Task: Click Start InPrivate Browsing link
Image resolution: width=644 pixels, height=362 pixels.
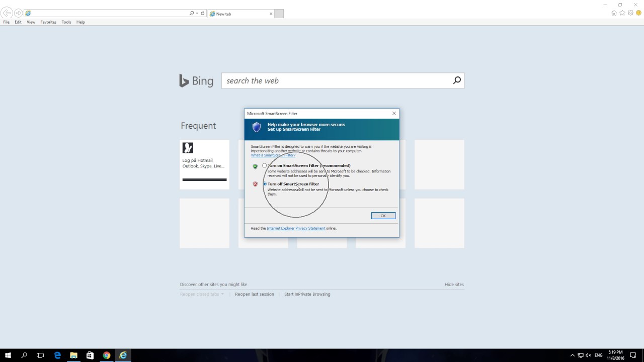Action: click(x=307, y=294)
